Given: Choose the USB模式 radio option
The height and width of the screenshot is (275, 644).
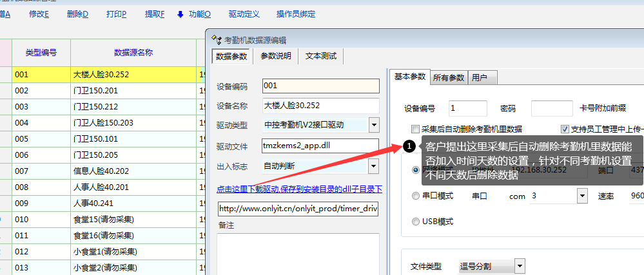Looking at the screenshot, I should tap(416, 222).
